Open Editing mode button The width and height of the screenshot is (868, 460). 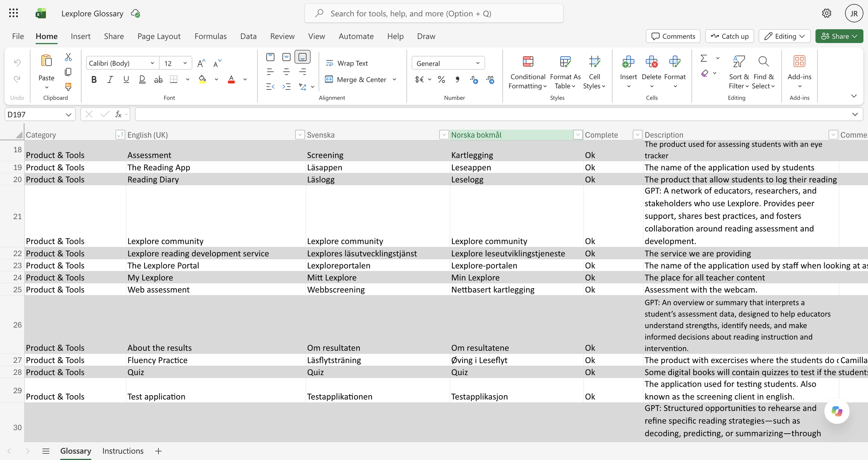pos(784,36)
